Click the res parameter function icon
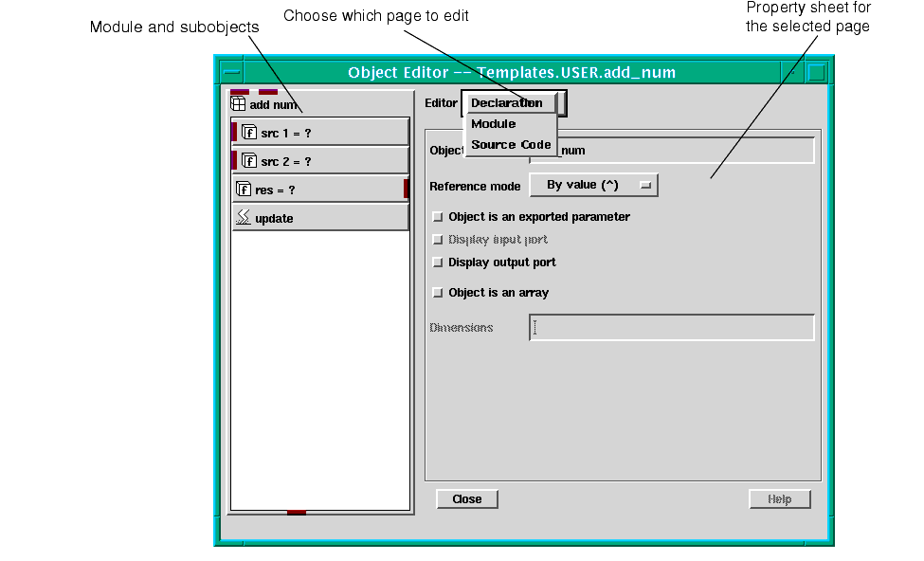Viewport: 924px width, 561px height. point(244,190)
